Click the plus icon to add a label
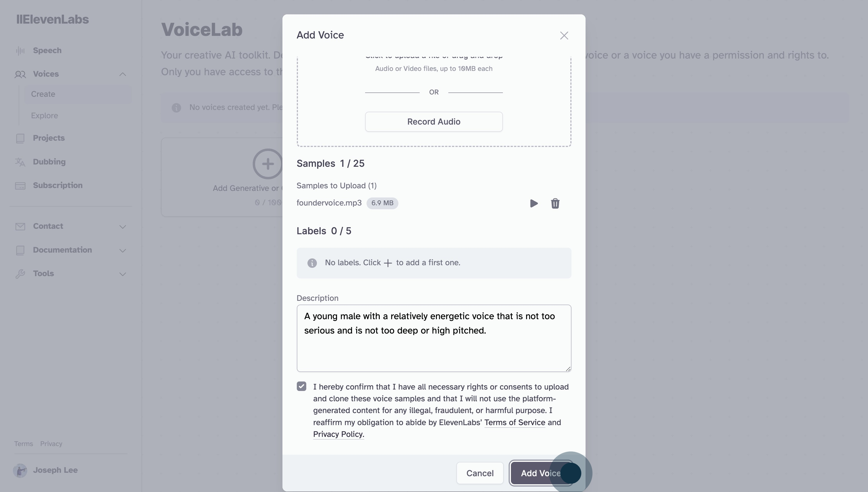This screenshot has width=868, height=492. [388, 263]
